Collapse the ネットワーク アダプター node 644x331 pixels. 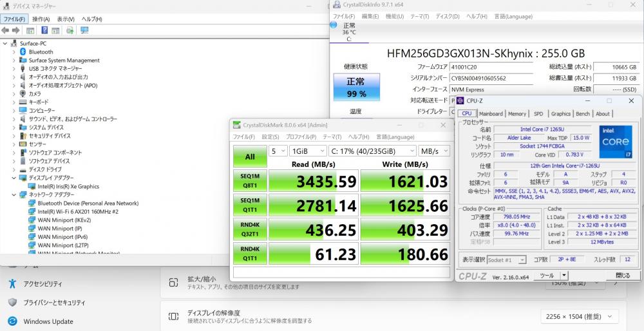14,194
